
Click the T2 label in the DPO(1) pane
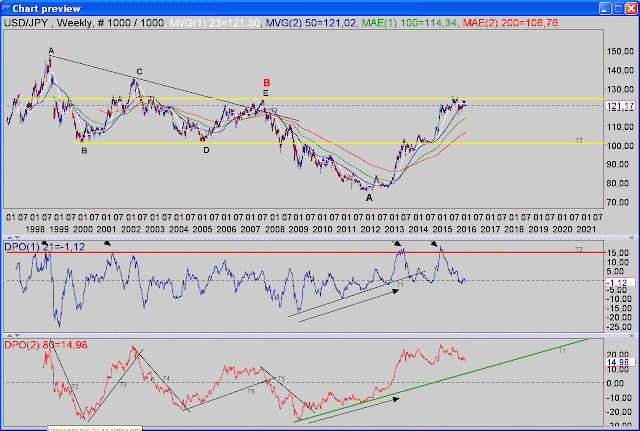click(579, 249)
